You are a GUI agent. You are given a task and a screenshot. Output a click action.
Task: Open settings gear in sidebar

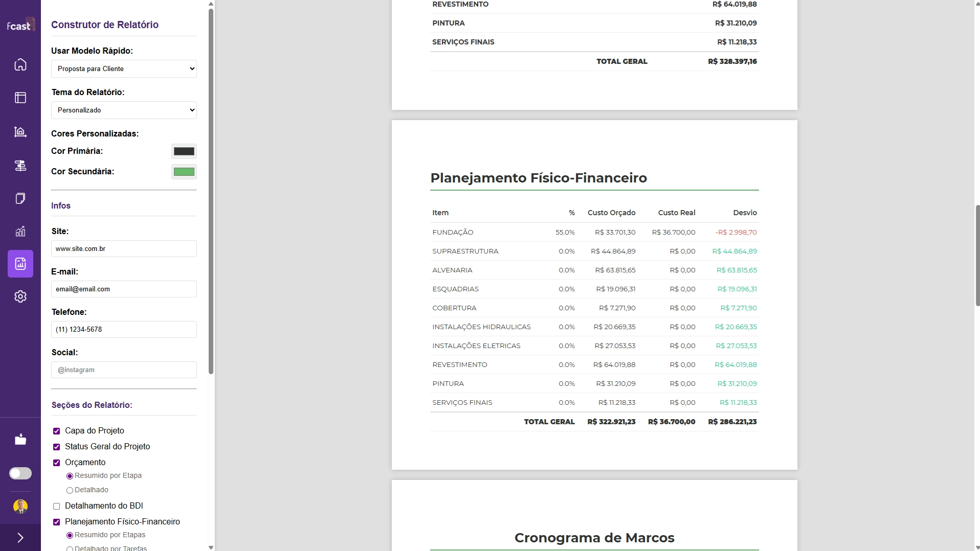pos(20,296)
